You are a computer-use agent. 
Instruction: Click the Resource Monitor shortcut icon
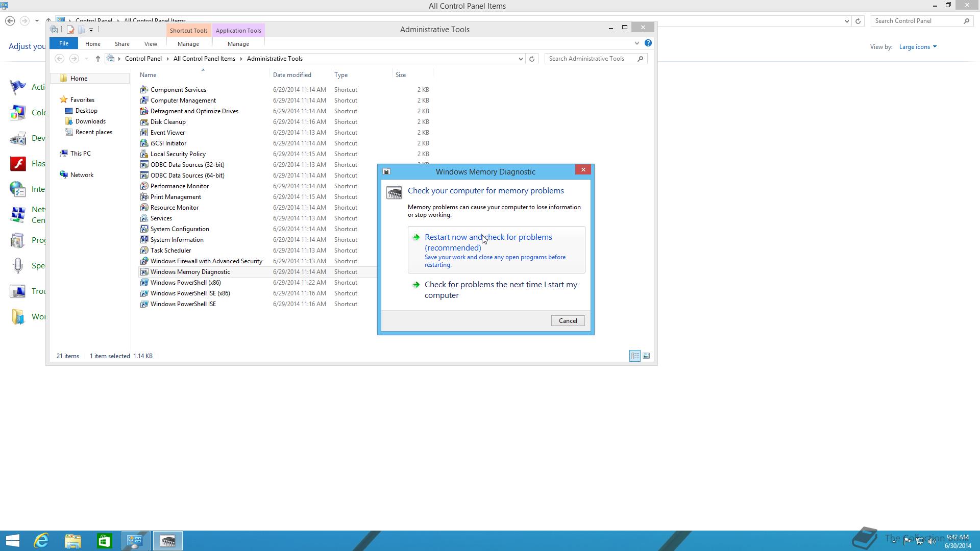[x=144, y=208]
